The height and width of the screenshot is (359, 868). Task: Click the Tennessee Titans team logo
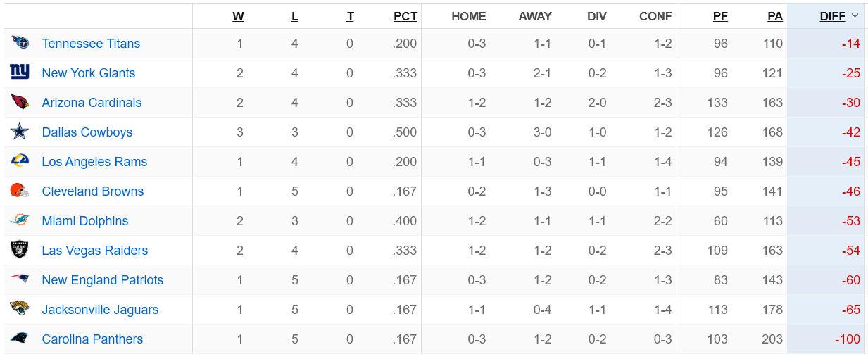(20, 43)
